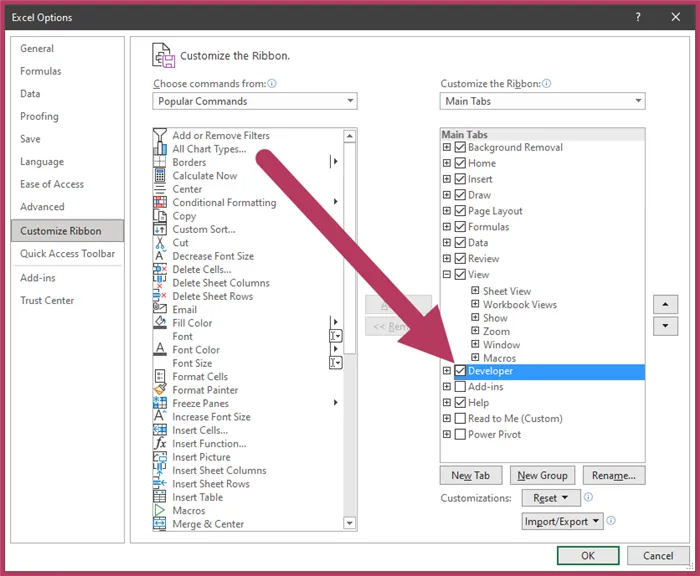Tick the Power Pivot checkbox
Screen dimensions: 700x576
pos(460,435)
